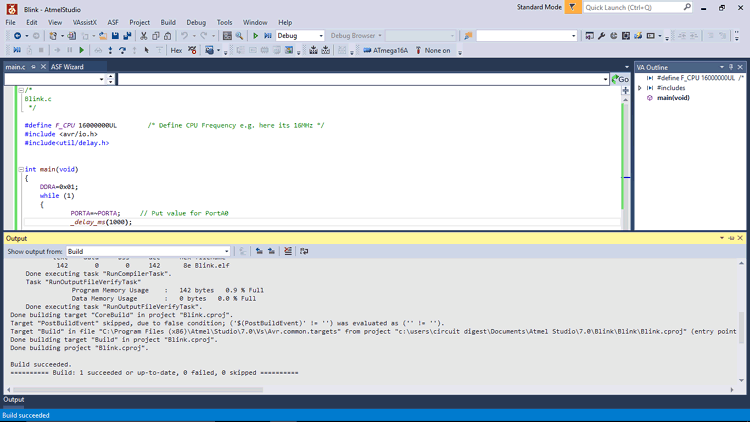Toggle Hex display button

(176, 50)
